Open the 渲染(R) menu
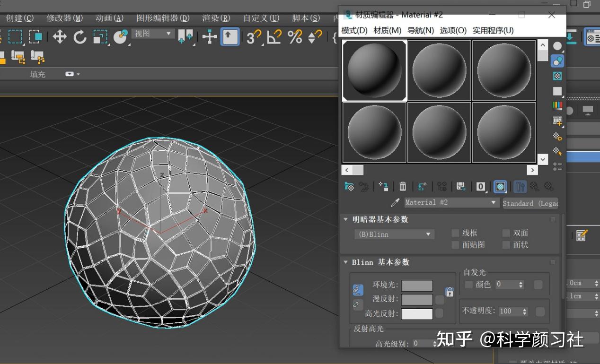The width and height of the screenshot is (600, 364). 215,17
